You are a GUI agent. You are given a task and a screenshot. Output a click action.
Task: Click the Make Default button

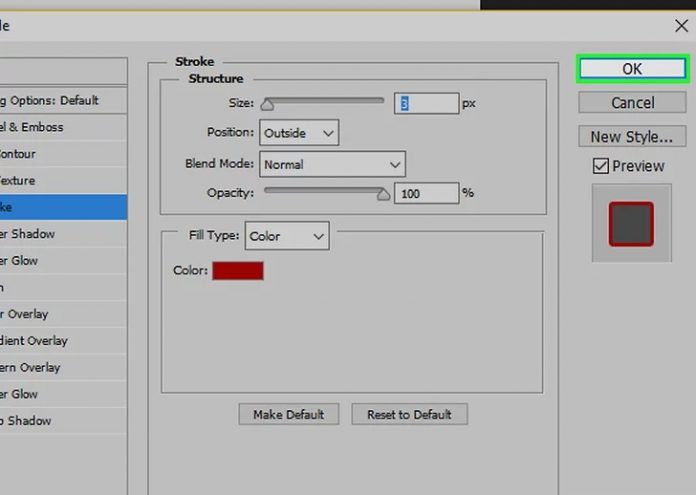coord(289,414)
